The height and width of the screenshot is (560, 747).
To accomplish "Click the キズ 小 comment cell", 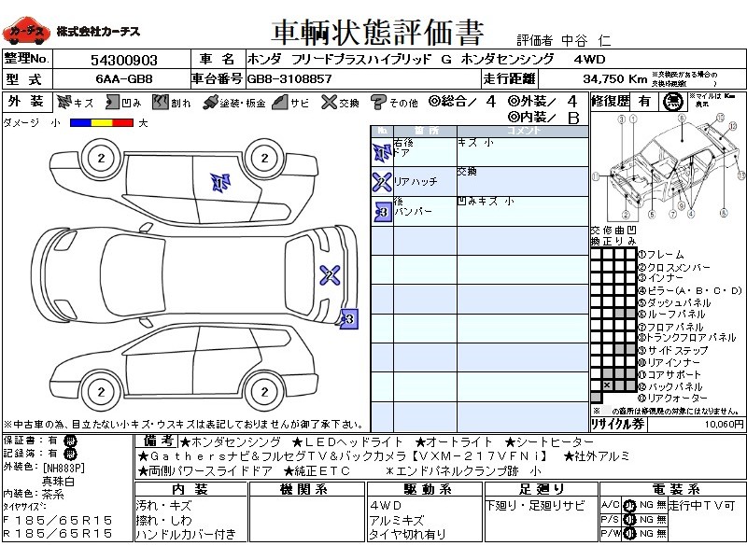I will click(523, 152).
